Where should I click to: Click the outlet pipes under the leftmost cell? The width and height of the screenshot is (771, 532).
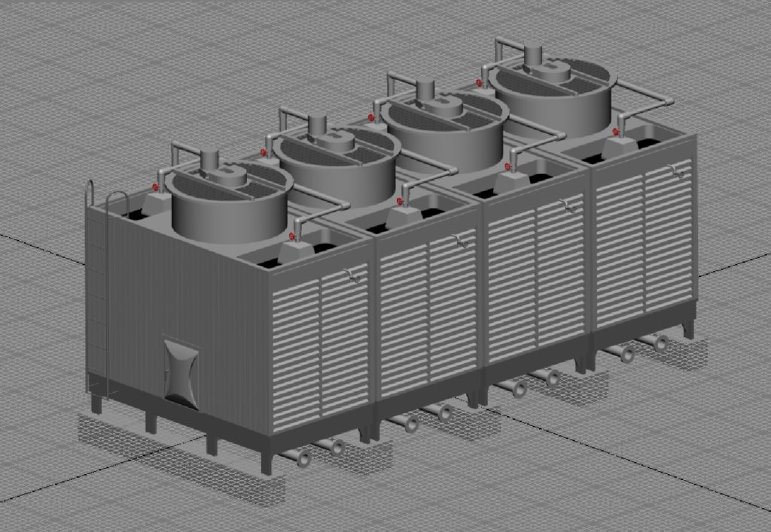coord(315,452)
